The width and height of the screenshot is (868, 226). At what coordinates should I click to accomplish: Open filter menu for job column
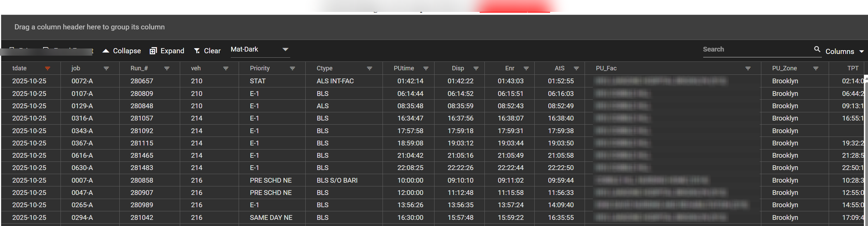pos(106,68)
